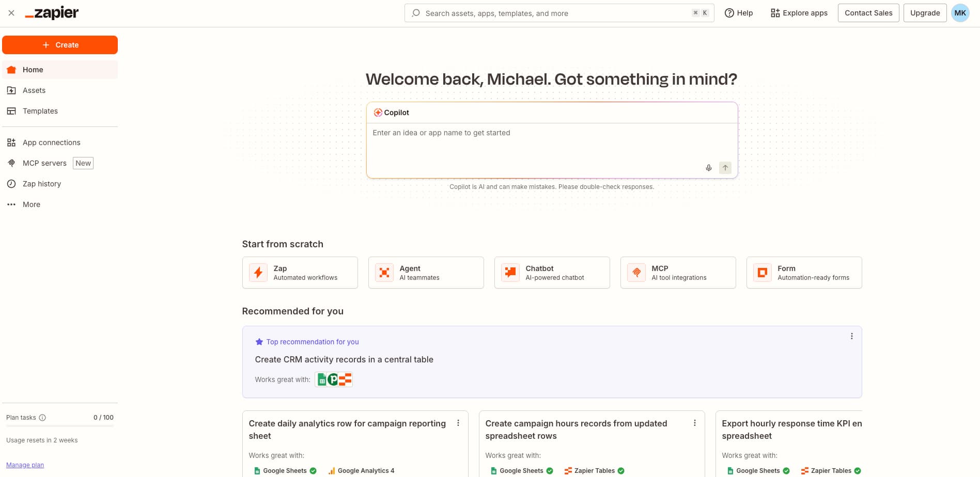
Task: Go to App connections
Action: coord(60,142)
